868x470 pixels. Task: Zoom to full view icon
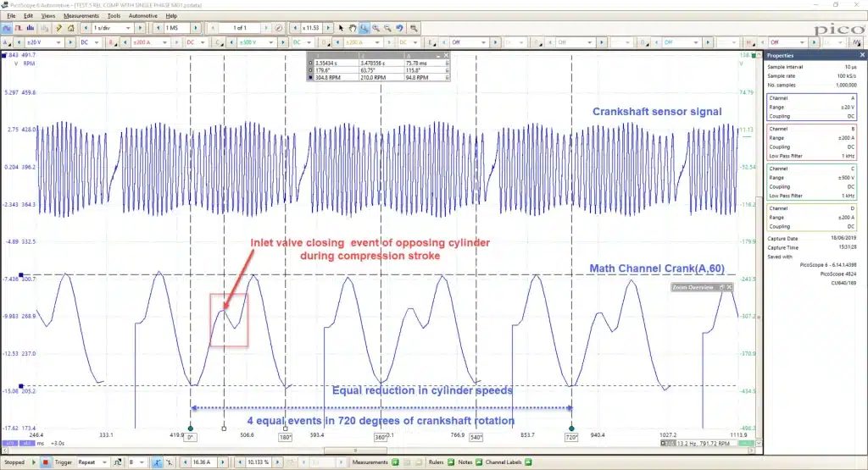tap(414, 28)
